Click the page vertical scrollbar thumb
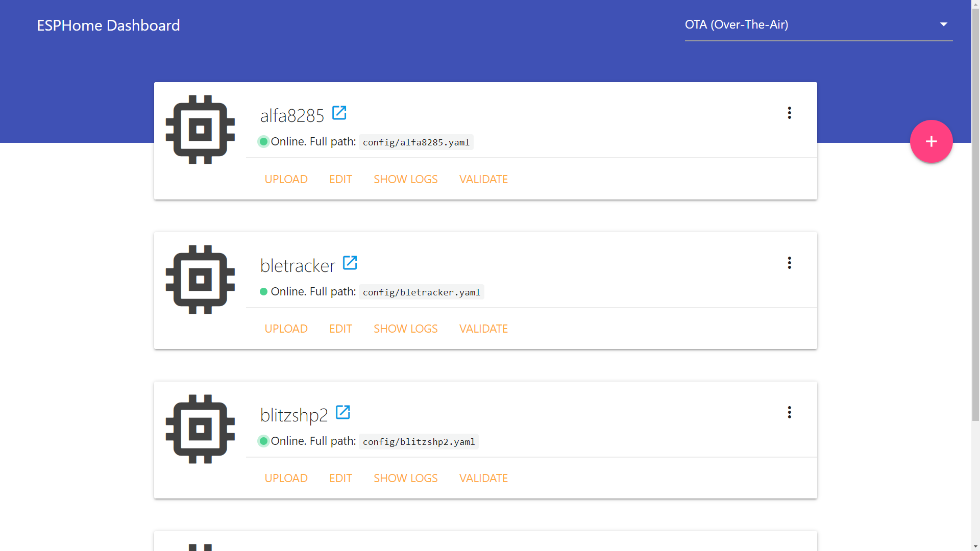Screen dimensions: 980x551 point(975,214)
